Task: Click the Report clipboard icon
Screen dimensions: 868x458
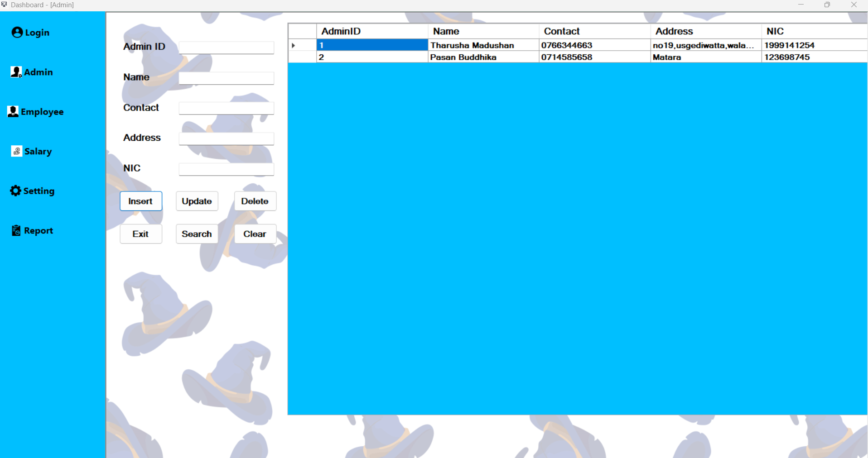Action: [x=16, y=230]
